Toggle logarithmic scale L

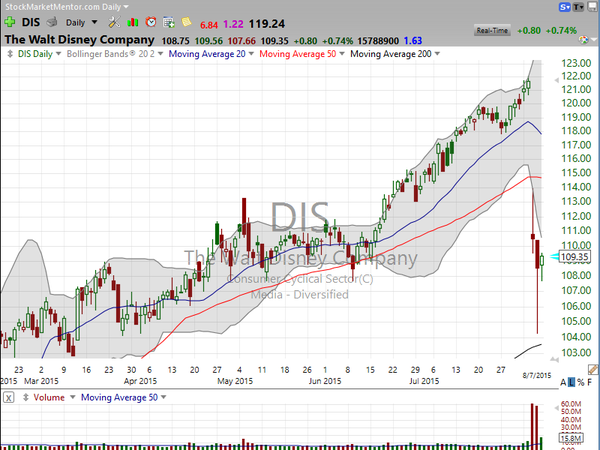[x=571, y=382]
